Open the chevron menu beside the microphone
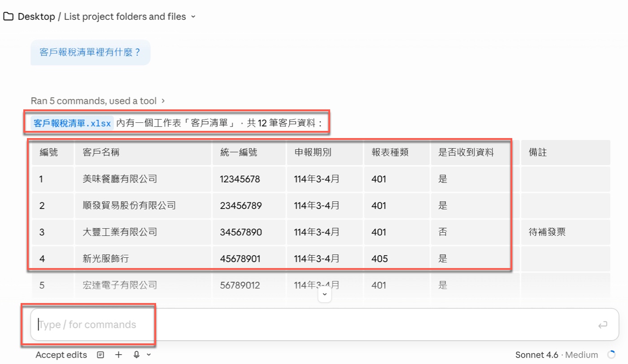This screenshot has width=628, height=364. 148,355
